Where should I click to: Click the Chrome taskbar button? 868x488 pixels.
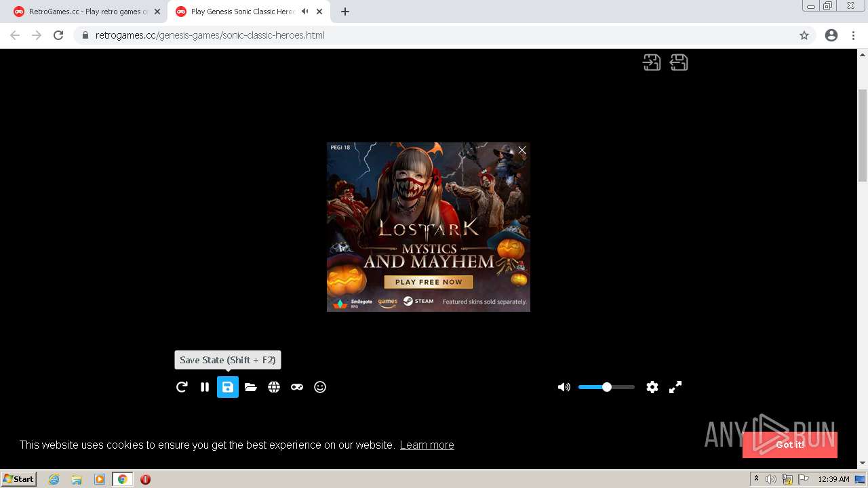coord(123,479)
